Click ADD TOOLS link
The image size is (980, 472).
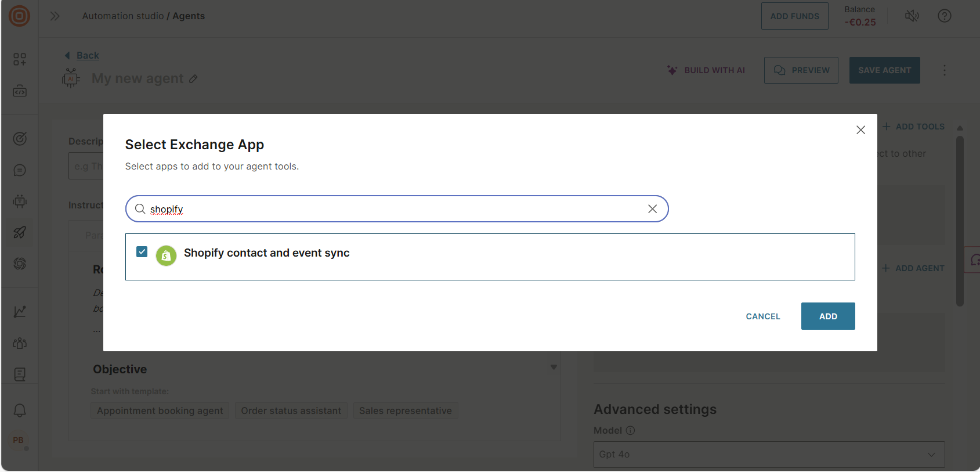pos(913,127)
